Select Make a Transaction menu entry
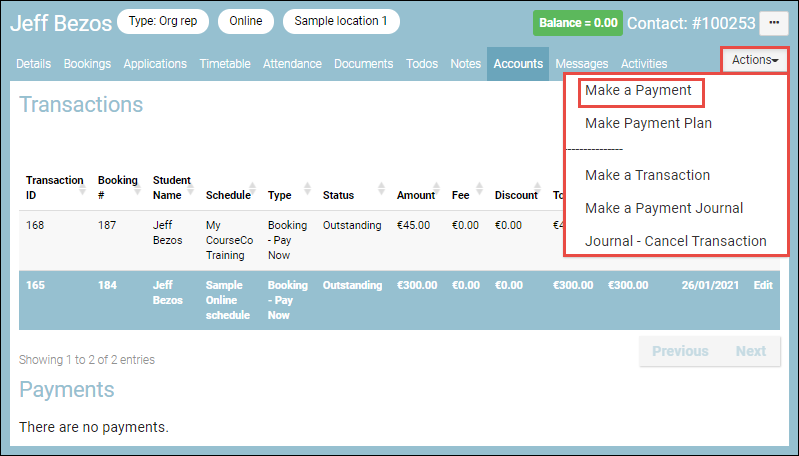This screenshot has width=799, height=456. 647,175
